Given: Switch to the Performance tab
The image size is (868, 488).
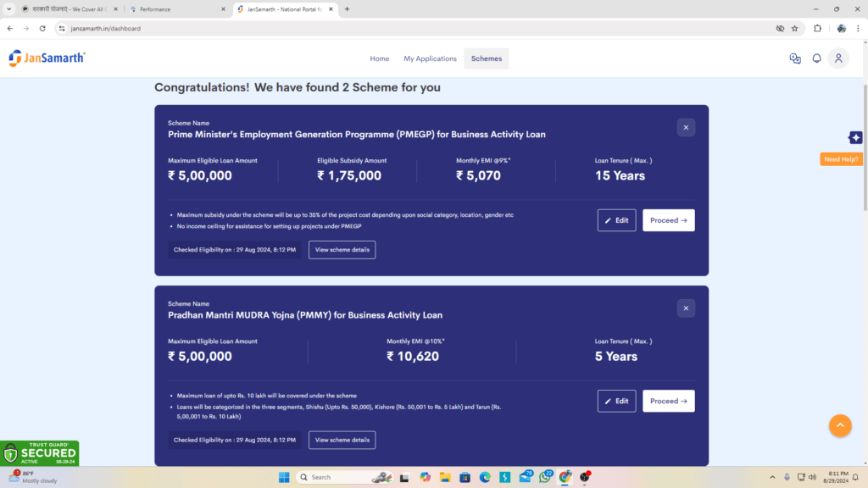Looking at the screenshot, I should tap(178, 9).
